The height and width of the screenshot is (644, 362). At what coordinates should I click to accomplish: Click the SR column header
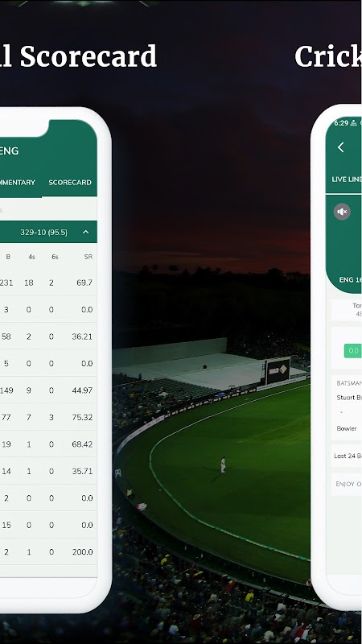click(x=88, y=257)
